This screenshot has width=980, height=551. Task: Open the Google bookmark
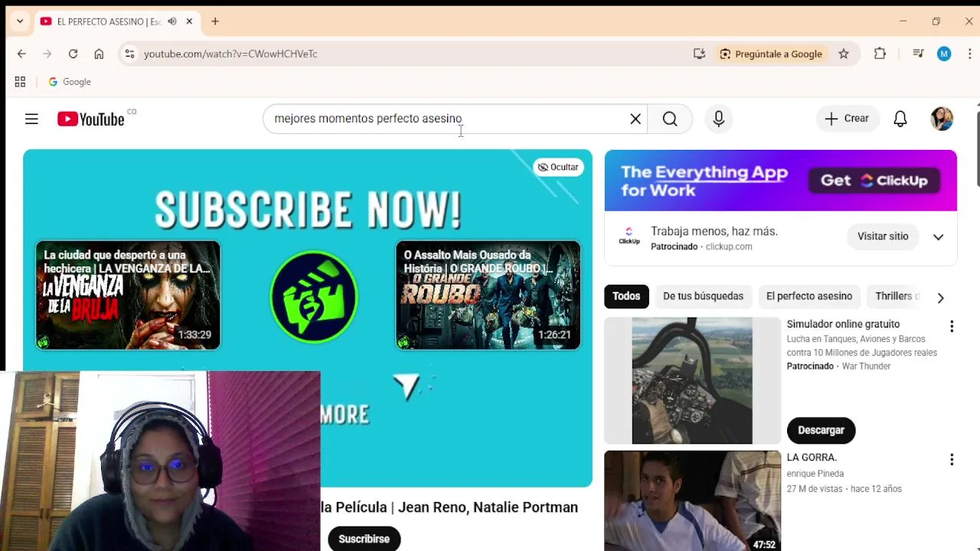coord(70,82)
